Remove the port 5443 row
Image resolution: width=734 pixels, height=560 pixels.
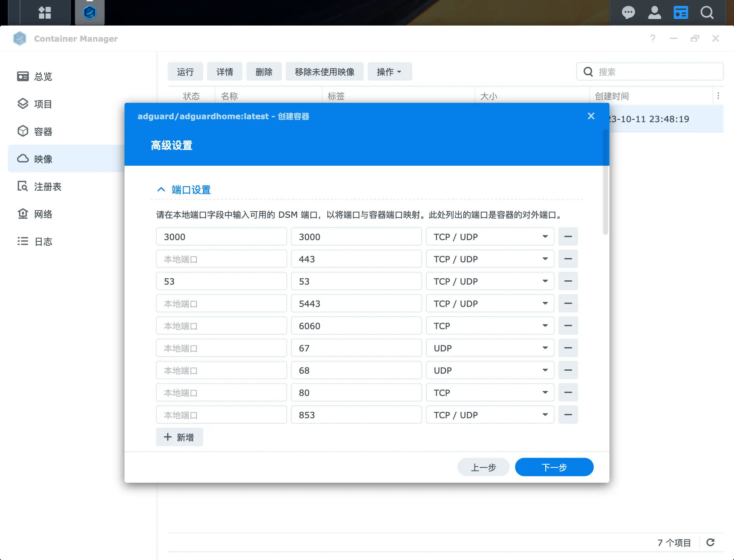(x=568, y=304)
